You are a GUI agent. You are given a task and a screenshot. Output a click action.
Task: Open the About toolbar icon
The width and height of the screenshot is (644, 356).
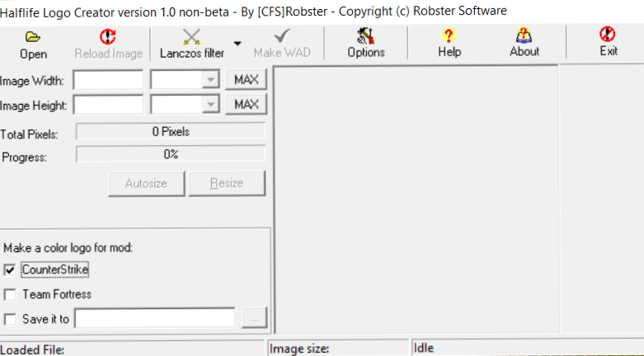pos(524,35)
